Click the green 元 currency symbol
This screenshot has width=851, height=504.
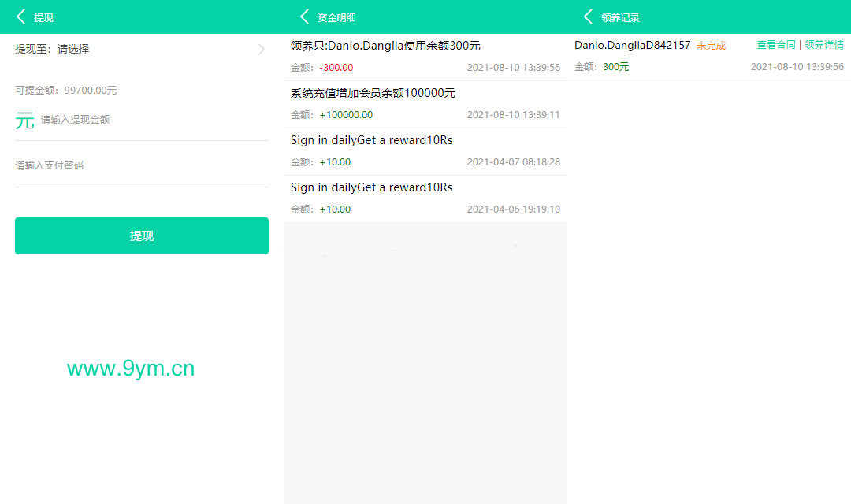(x=25, y=120)
